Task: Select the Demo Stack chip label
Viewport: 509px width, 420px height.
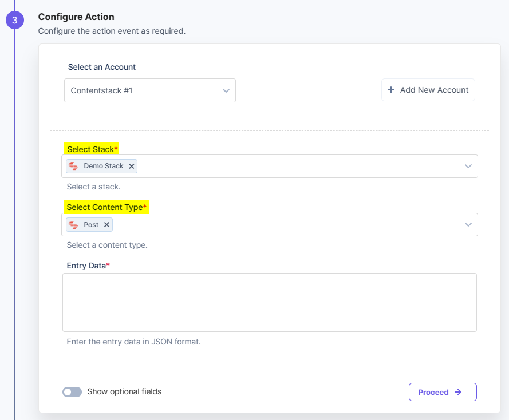Action: [x=104, y=166]
